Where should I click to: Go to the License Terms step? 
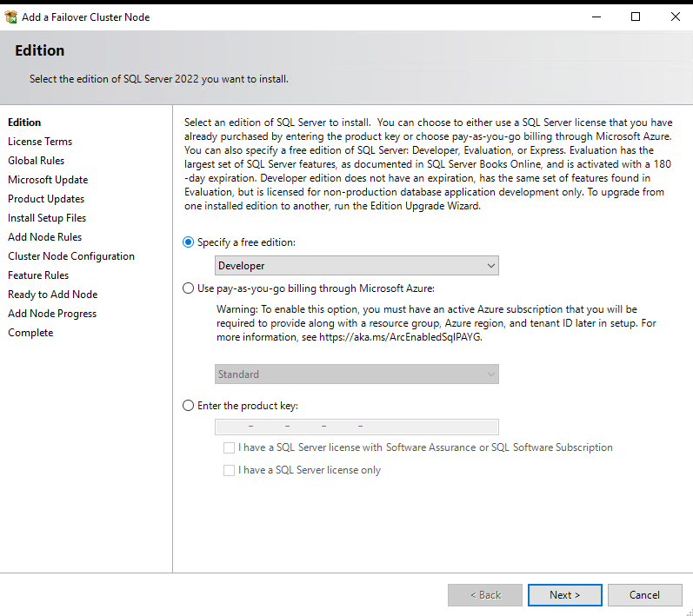[x=40, y=142]
